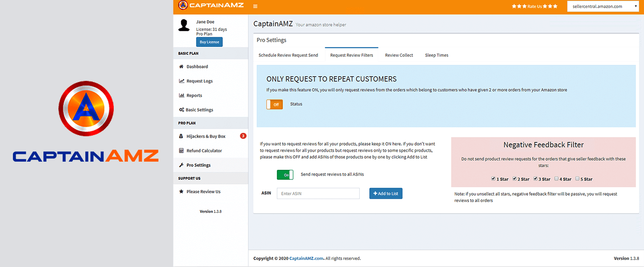
Task: Uncheck the 2 Star checkbox
Action: click(x=514, y=178)
